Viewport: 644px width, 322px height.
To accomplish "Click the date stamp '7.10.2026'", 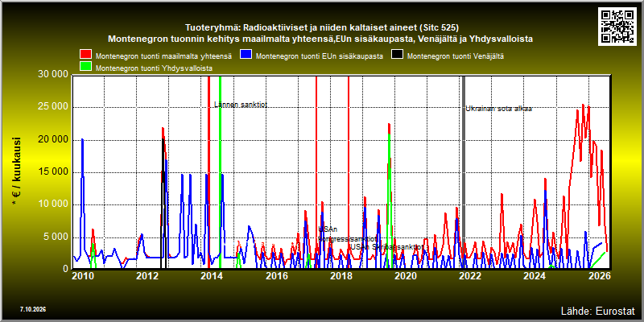I will [32, 309].
